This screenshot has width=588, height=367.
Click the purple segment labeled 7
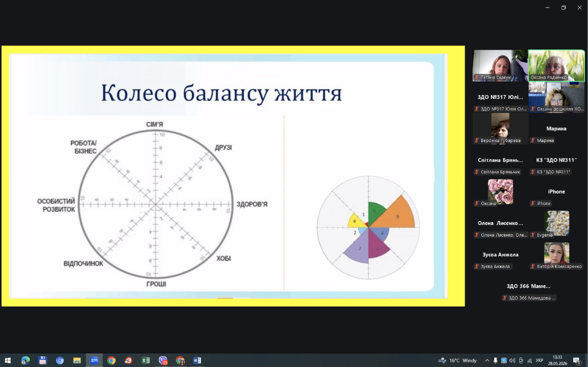coord(358,247)
